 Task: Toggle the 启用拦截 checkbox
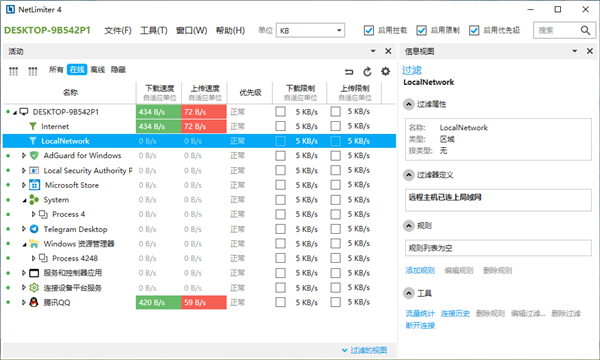369,30
